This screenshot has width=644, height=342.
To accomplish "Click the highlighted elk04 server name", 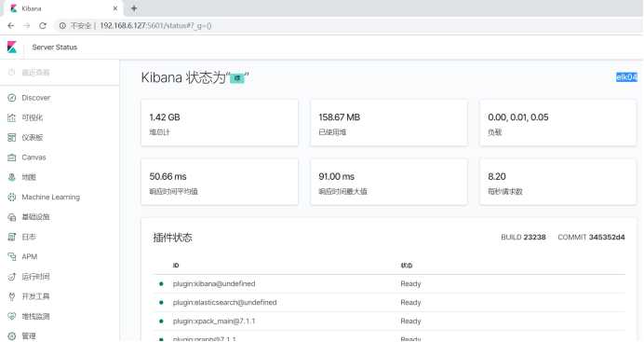I will [626, 76].
